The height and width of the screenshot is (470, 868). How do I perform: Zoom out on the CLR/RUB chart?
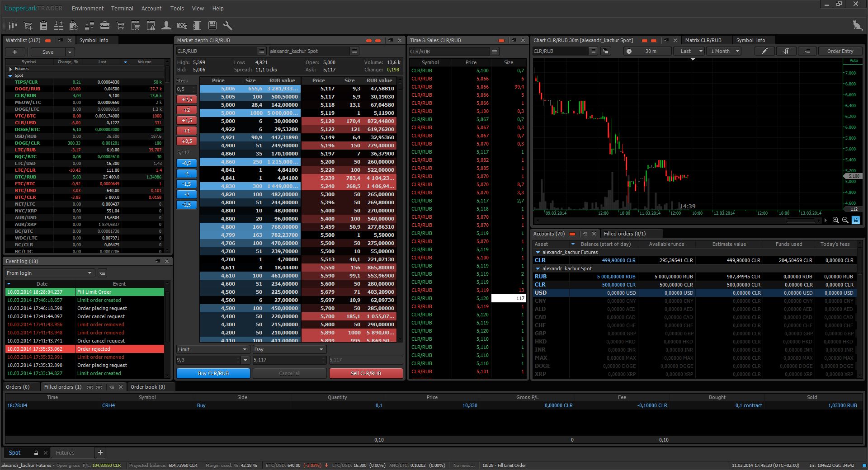tap(845, 220)
